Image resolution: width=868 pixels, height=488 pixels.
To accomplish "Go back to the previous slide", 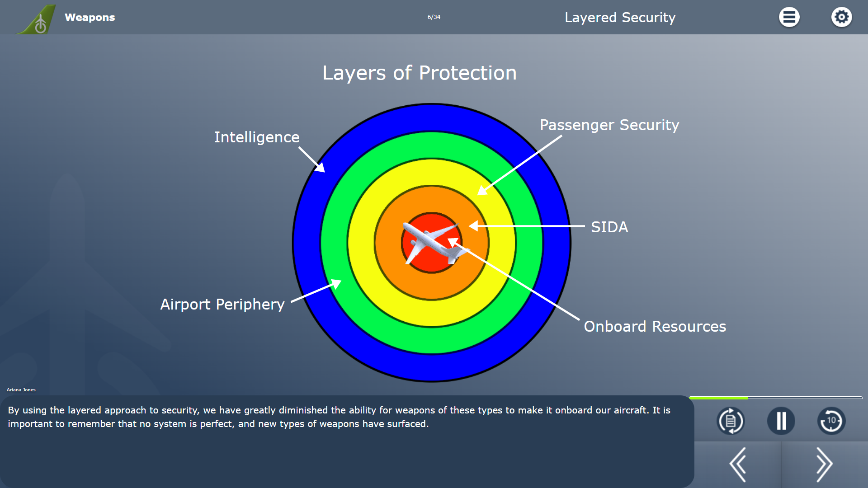I will pyautogui.click(x=738, y=465).
